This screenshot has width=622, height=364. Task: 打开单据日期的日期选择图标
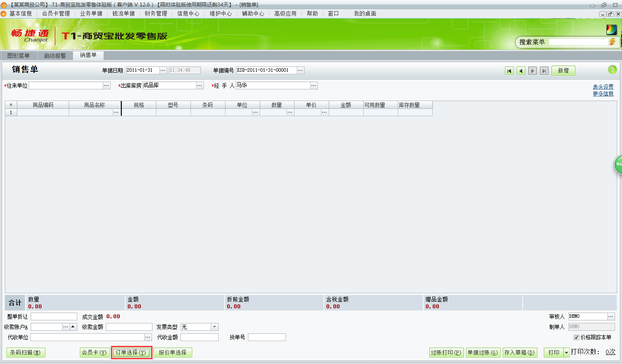[x=162, y=70]
